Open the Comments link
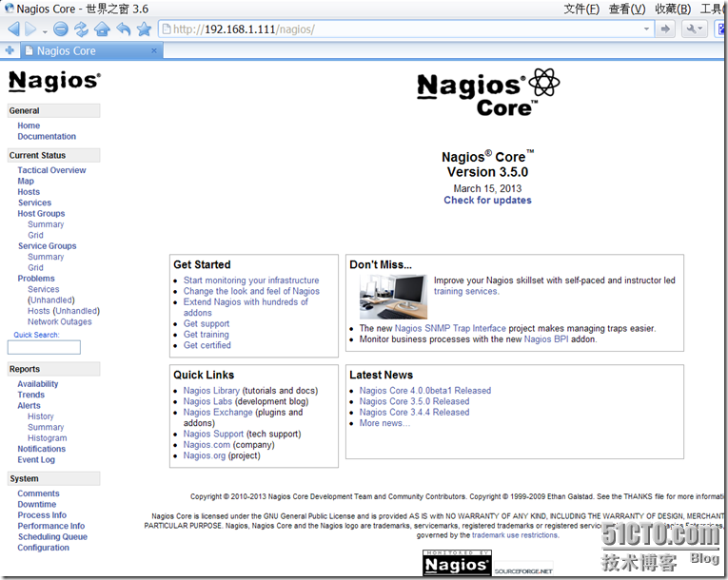Screen dimensions: 728x580 point(38,493)
